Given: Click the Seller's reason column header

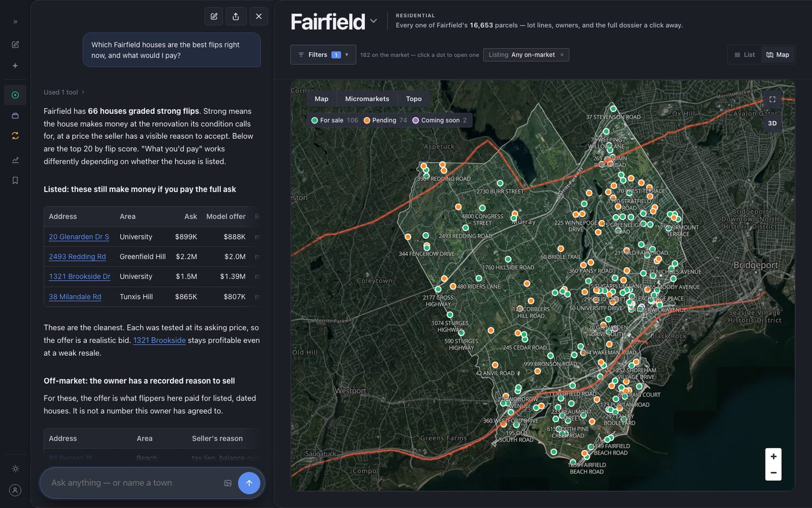Looking at the screenshot, I should pos(217,438).
